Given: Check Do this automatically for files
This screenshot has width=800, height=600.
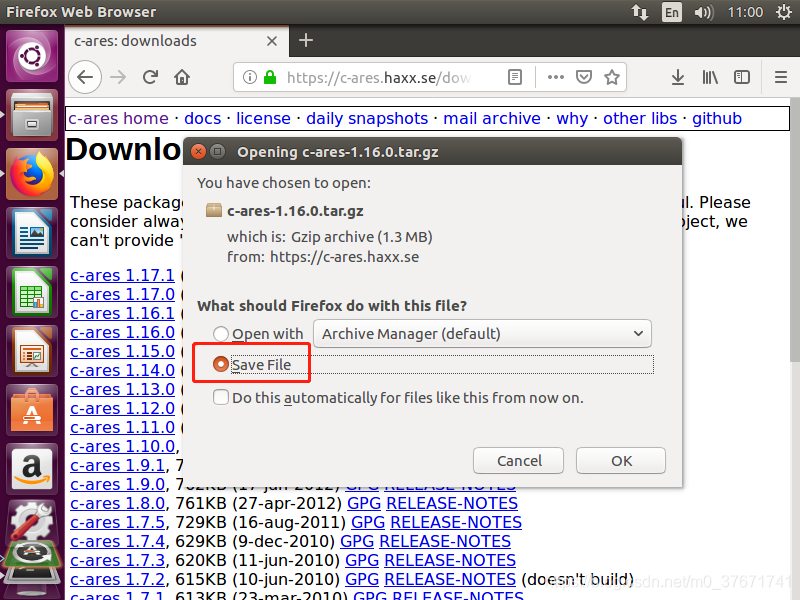Looking at the screenshot, I should tap(220, 397).
